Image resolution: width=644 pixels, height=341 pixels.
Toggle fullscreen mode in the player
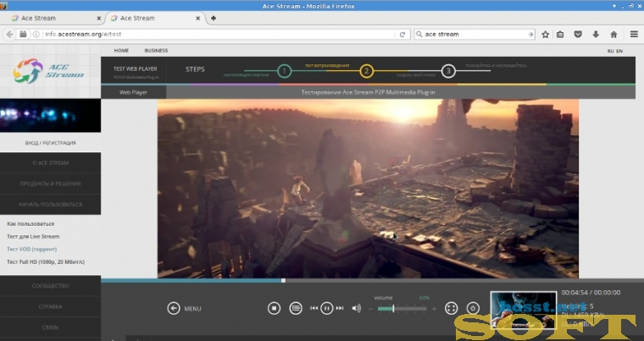[x=452, y=308]
